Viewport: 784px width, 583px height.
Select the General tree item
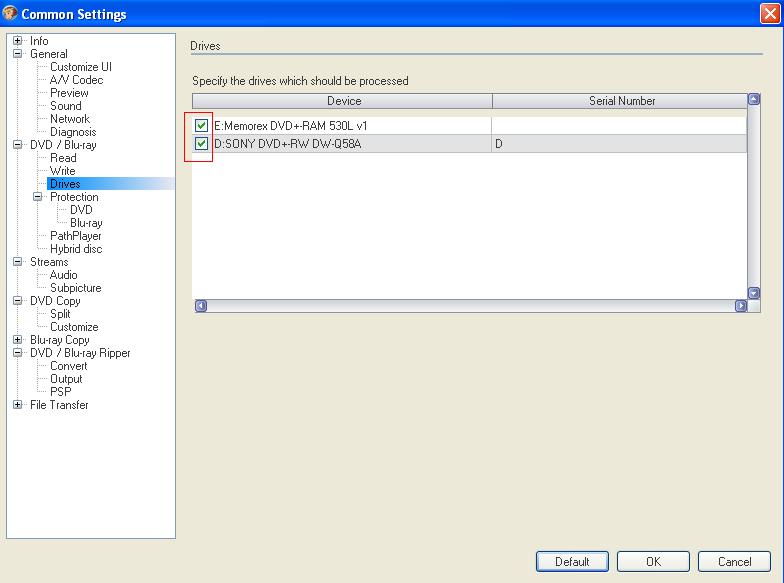[48, 54]
